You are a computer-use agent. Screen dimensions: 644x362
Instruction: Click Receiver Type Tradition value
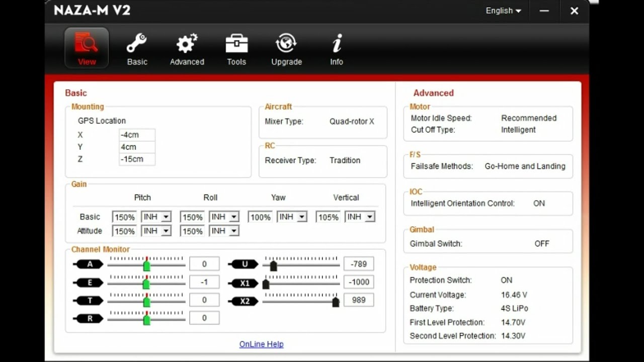pyautogui.click(x=345, y=160)
